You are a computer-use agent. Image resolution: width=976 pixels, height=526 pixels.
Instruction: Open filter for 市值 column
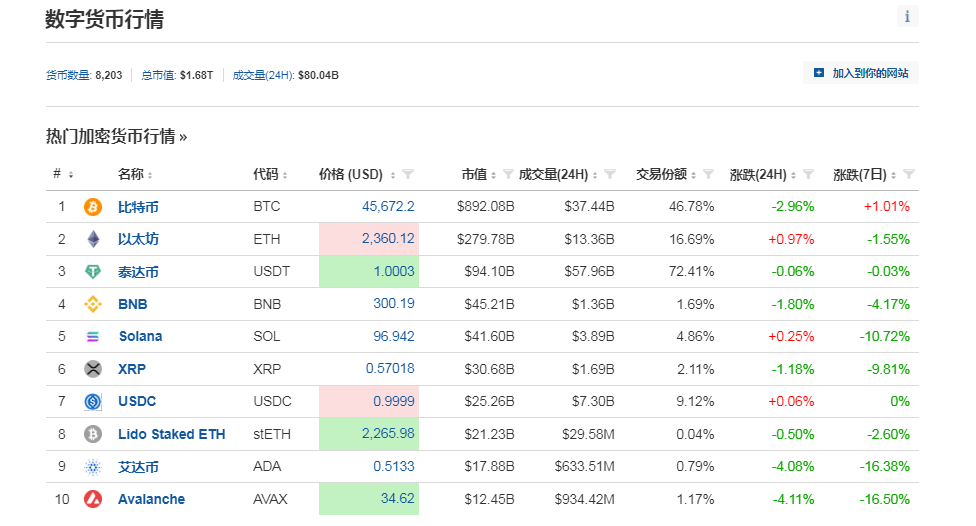[508, 174]
